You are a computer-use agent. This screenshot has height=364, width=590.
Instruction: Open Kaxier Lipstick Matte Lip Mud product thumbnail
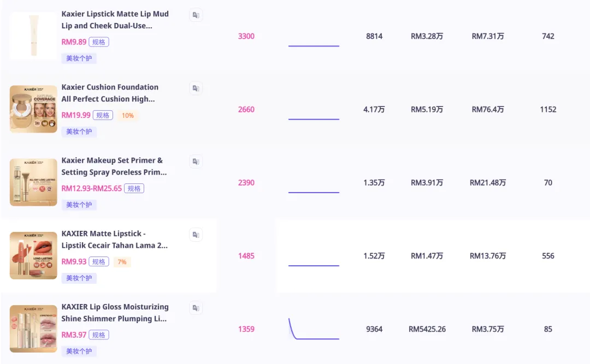coord(33,35)
